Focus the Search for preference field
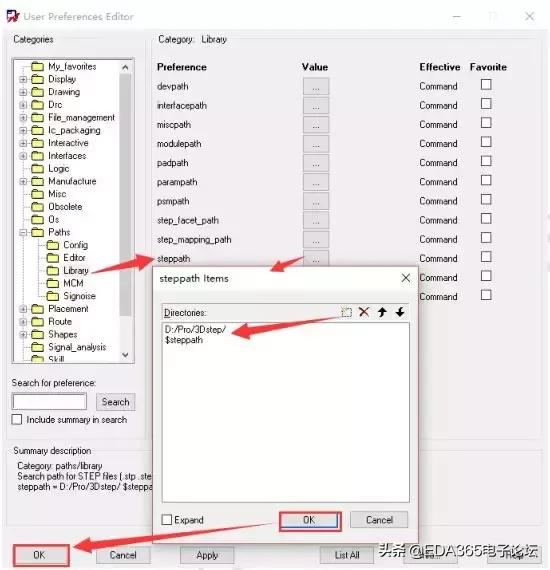Viewport: 550px width, 570px height. pyautogui.click(x=49, y=402)
